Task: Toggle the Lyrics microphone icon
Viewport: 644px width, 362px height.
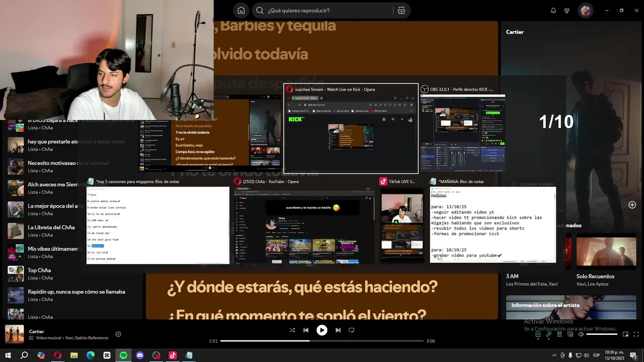Action: pos(549,334)
